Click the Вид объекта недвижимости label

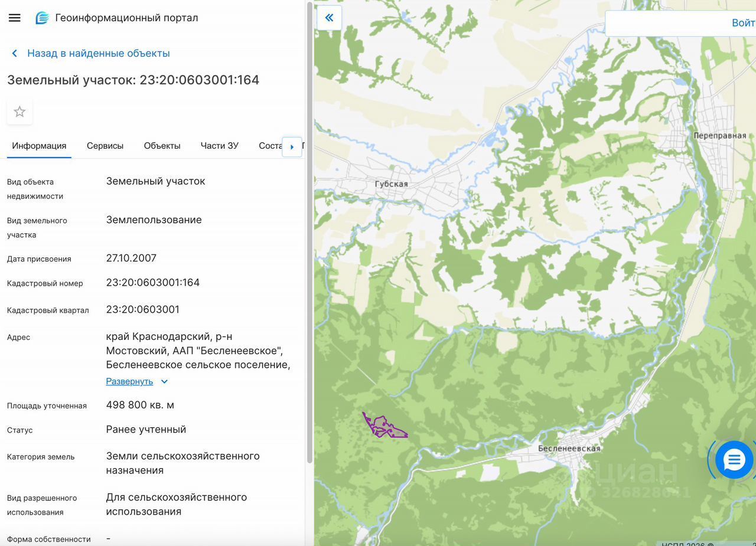point(35,189)
